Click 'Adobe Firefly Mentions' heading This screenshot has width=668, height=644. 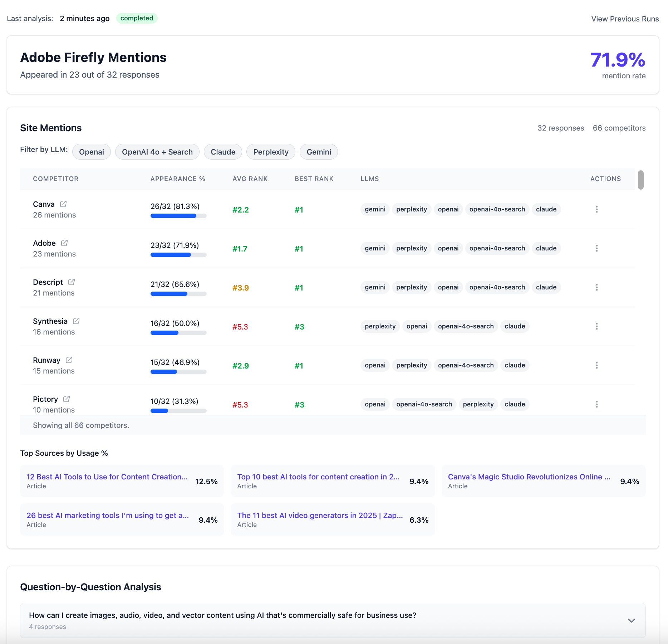93,58
